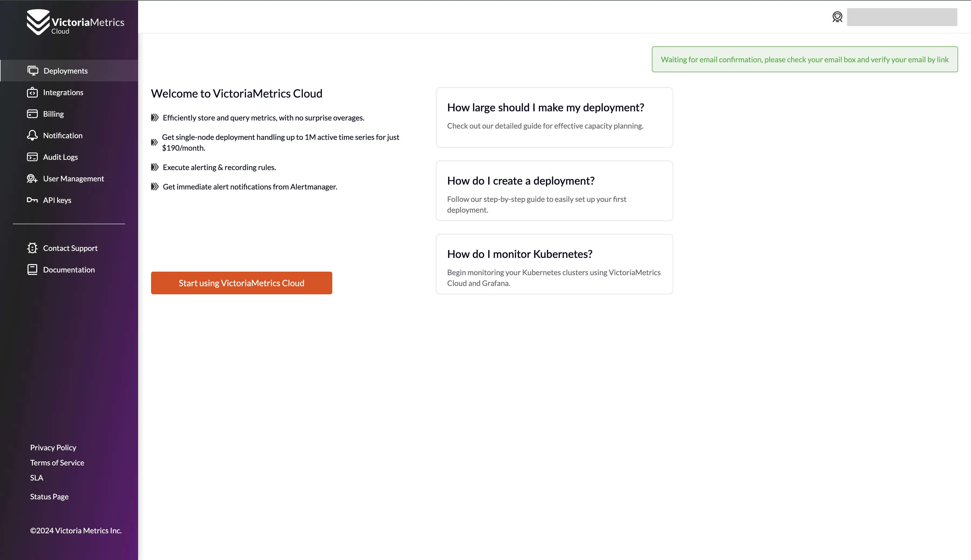Open the Integrations menu item
971x560 pixels.
(69, 92)
